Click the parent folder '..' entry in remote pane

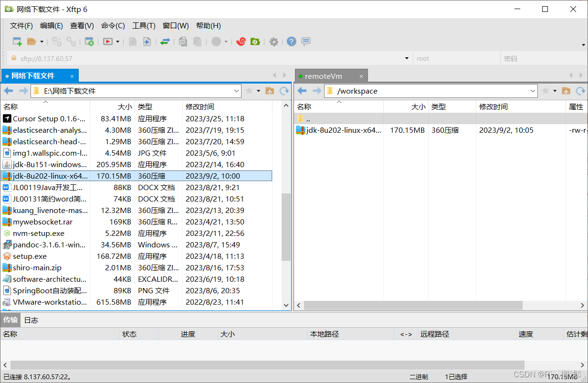[x=441, y=118]
